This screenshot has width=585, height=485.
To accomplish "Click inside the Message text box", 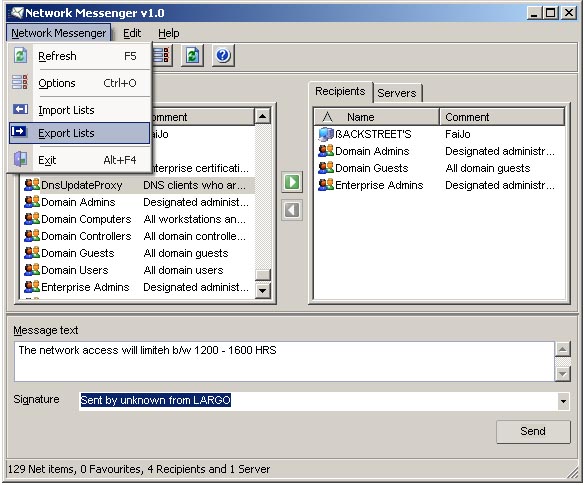I will (284, 362).
